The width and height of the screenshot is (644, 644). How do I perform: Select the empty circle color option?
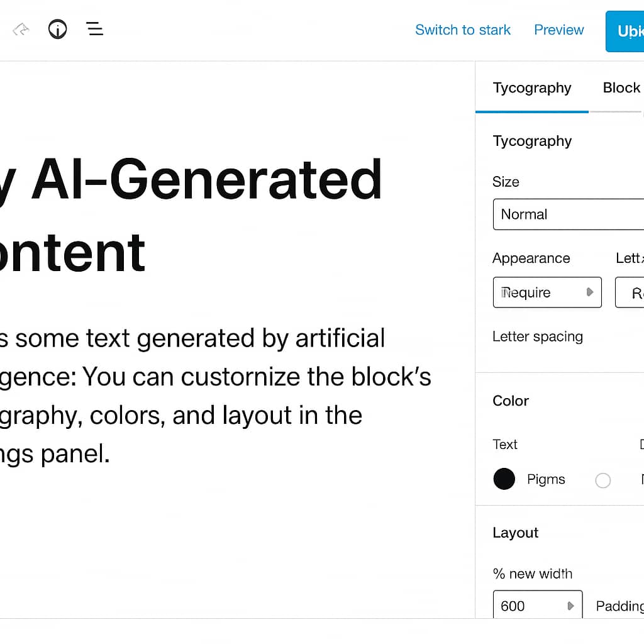click(602, 480)
